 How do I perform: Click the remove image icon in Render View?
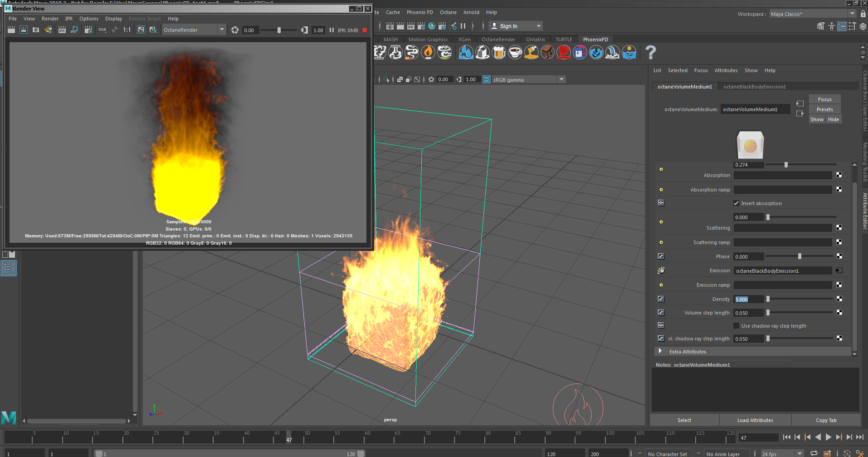(x=153, y=30)
